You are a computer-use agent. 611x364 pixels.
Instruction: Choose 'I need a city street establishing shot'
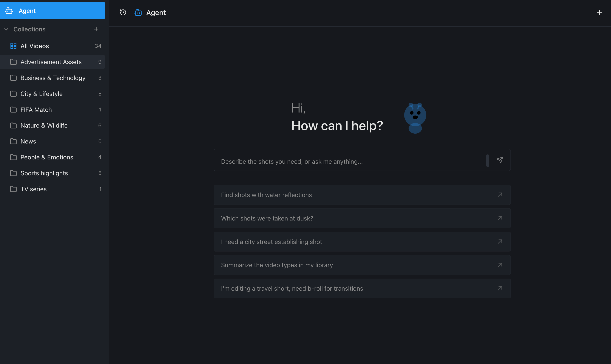(x=362, y=242)
